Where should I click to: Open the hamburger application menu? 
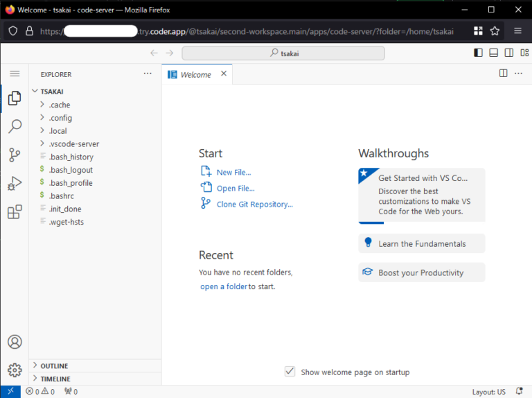click(15, 73)
